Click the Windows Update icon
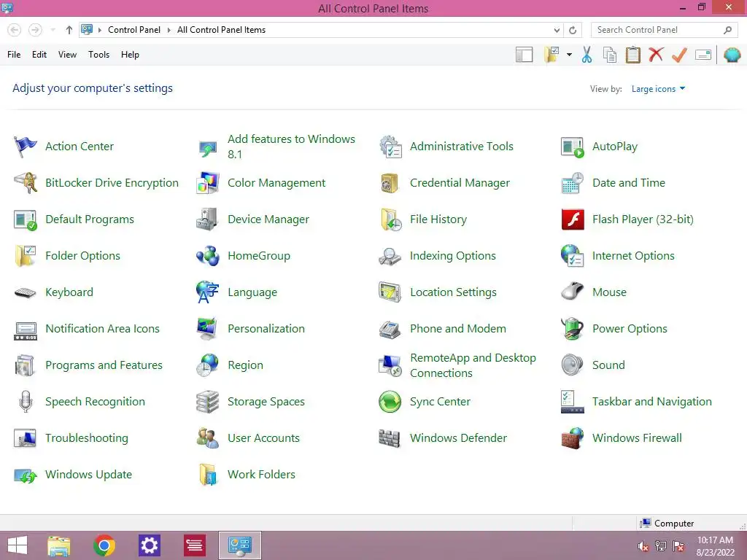747x560 pixels. (26, 475)
